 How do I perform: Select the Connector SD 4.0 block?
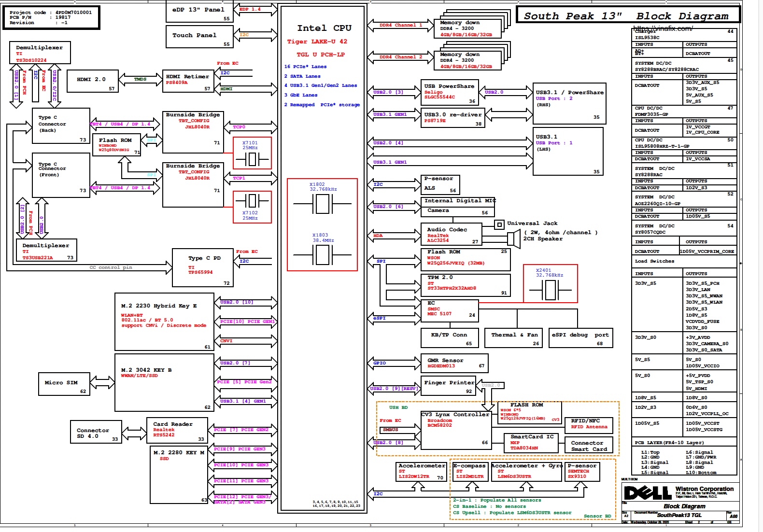[x=96, y=432]
